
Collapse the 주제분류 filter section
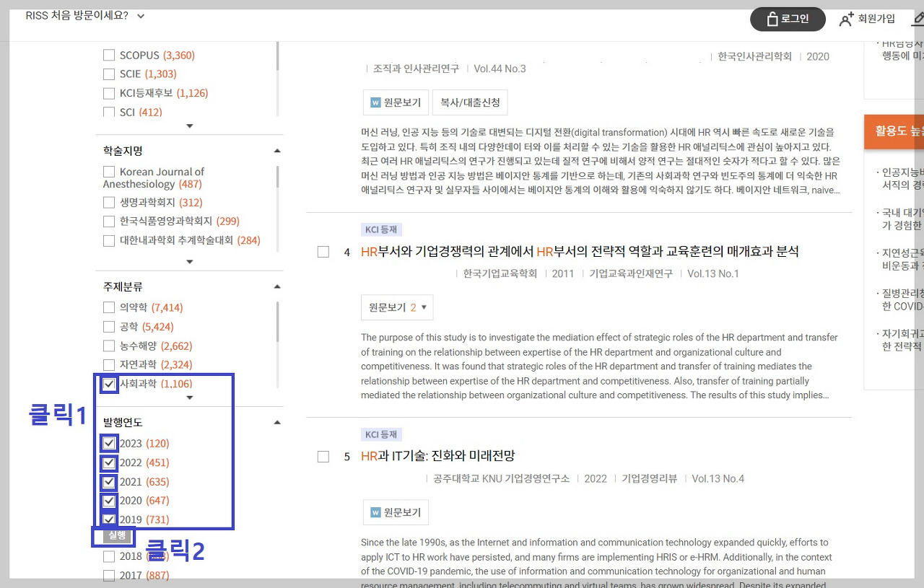coord(277,286)
